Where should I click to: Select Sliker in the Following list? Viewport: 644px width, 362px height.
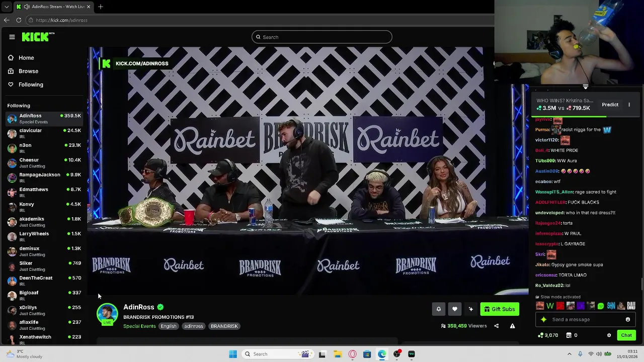(44, 266)
